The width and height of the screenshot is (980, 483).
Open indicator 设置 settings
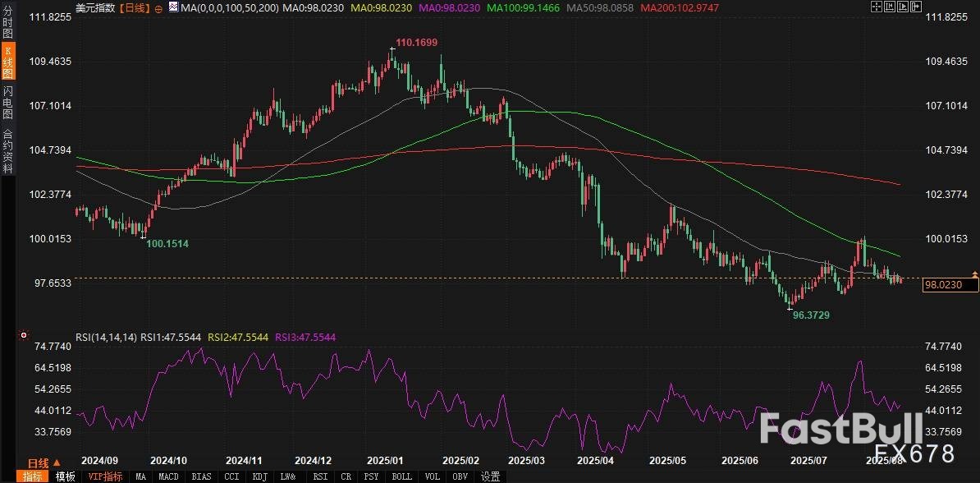[x=490, y=476]
